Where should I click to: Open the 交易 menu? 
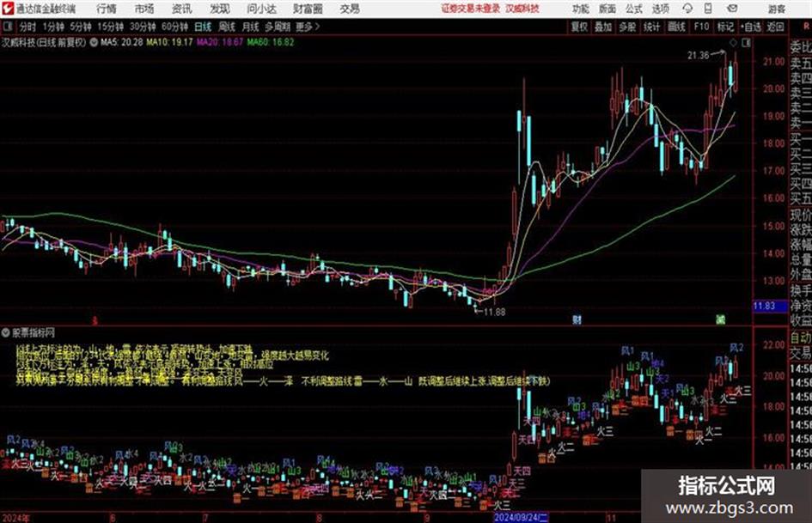pos(350,9)
